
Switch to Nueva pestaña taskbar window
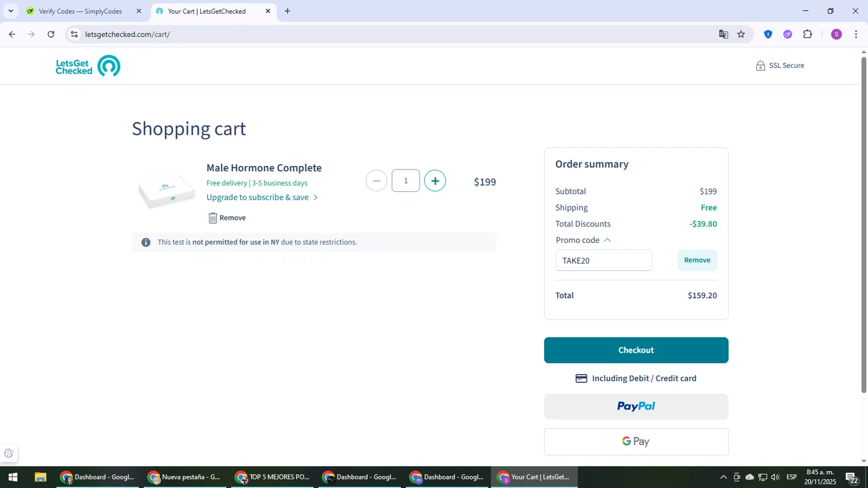[185, 478]
